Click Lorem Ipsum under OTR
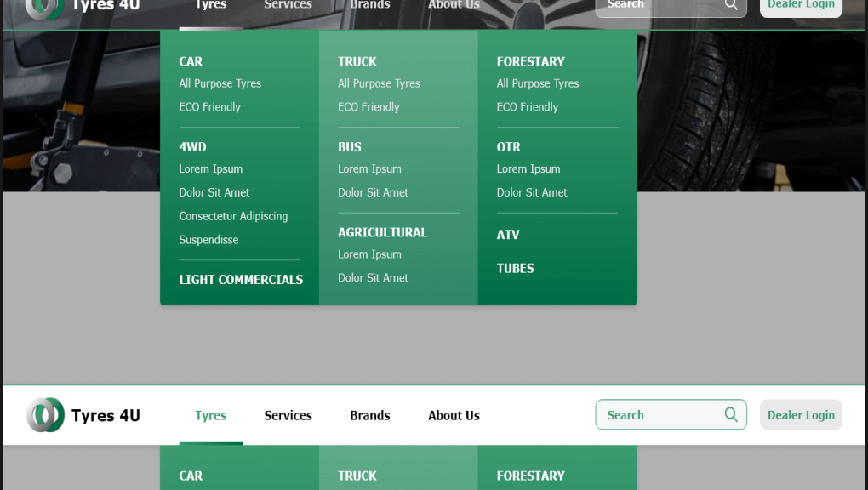The image size is (868, 490). pos(528,169)
